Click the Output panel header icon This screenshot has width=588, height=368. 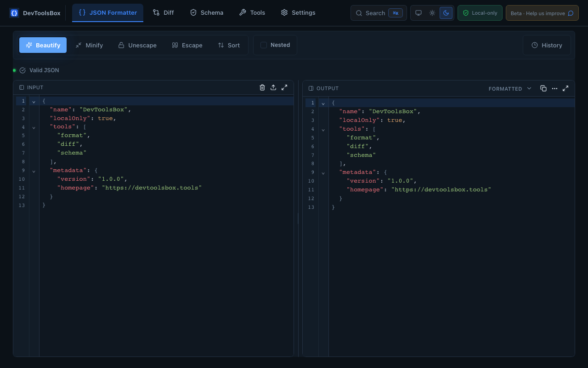(x=311, y=88)
